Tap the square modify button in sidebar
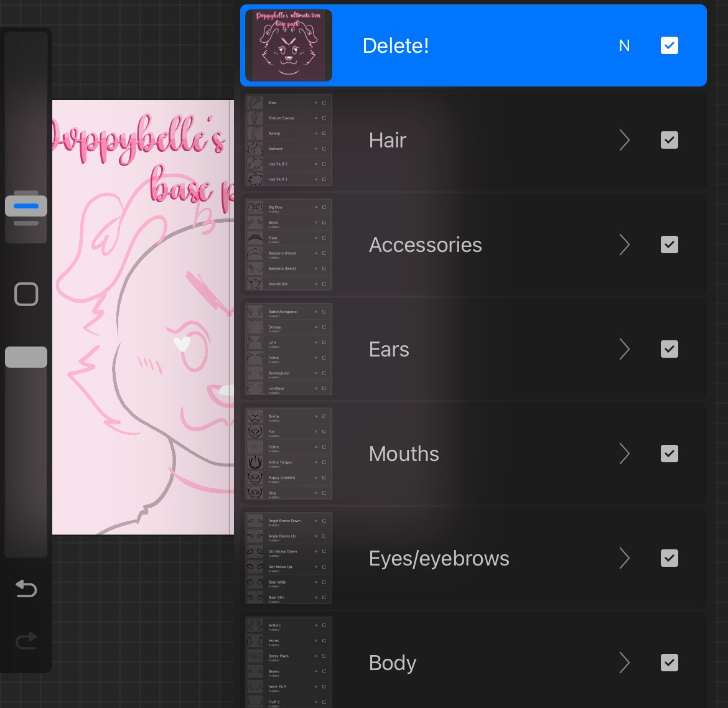The height and width of the screenshot is (708, 728). tap(26, 294)
